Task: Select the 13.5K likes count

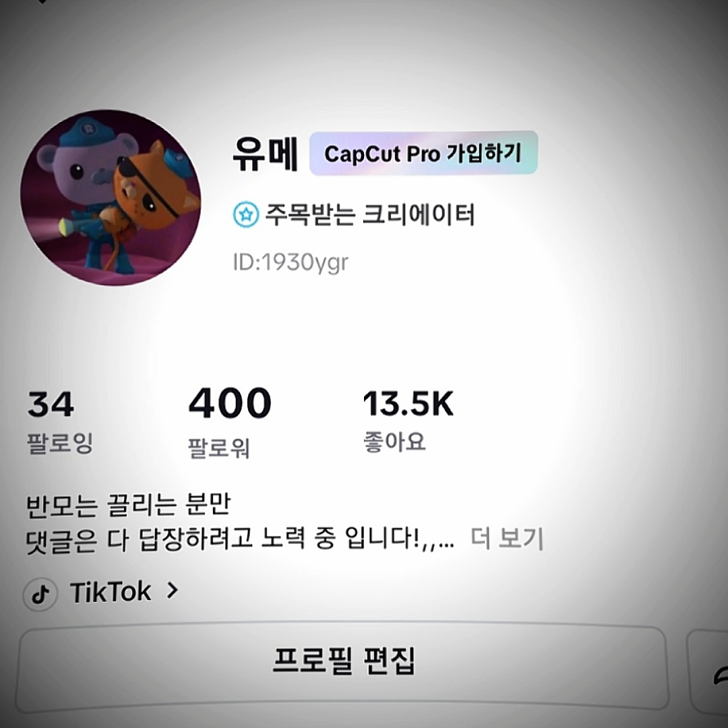Action: pyautogui.click(x=408, y=404)
